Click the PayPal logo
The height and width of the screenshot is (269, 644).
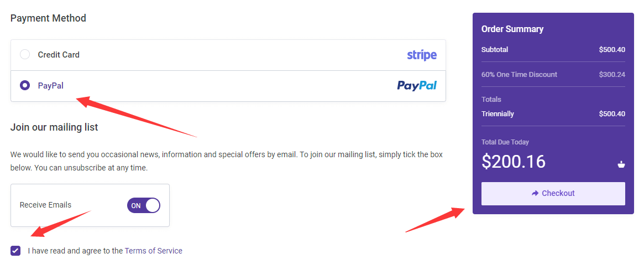point(417,86)
